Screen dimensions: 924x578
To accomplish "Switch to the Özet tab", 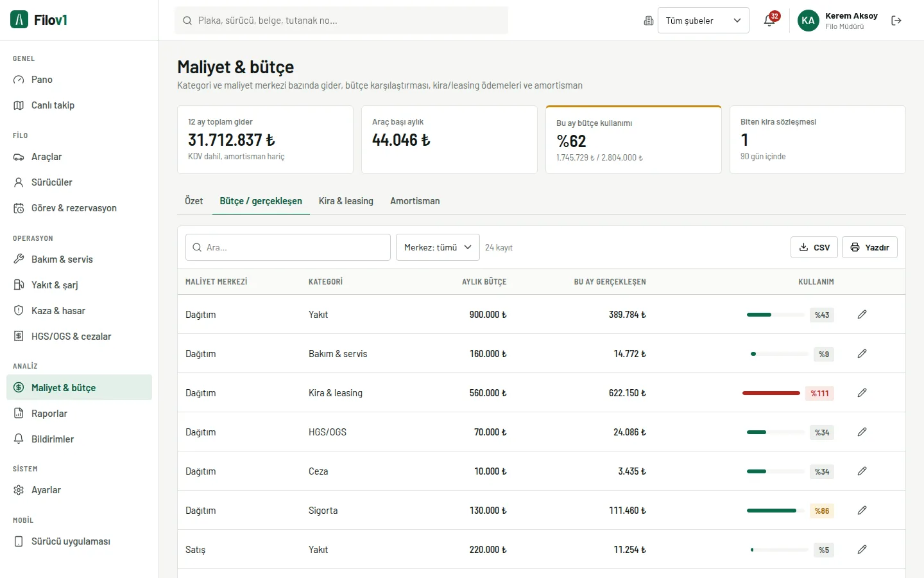I will tap(194, 201).
